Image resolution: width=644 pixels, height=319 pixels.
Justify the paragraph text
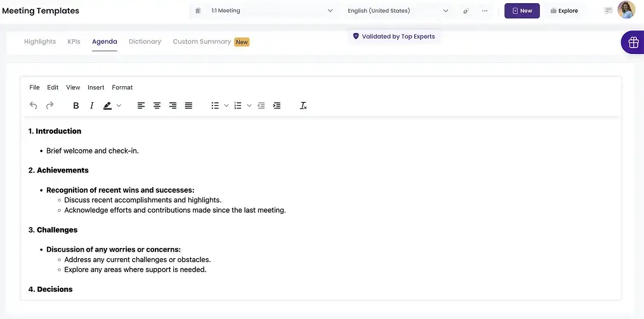click(x=188, y=106)
